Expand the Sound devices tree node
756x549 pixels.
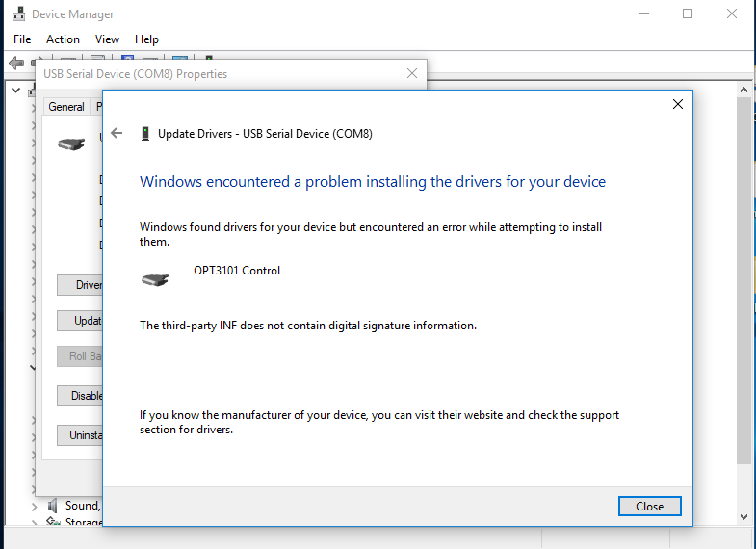coord(35,507)
